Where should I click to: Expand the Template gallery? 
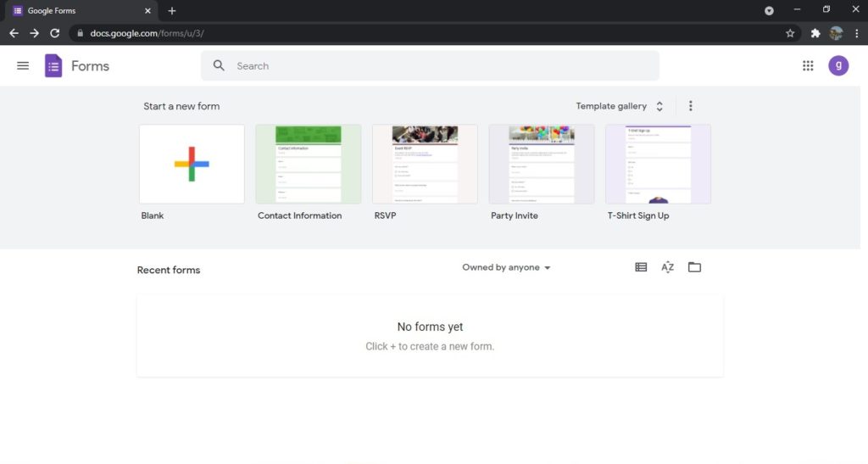tap(620, 106)
